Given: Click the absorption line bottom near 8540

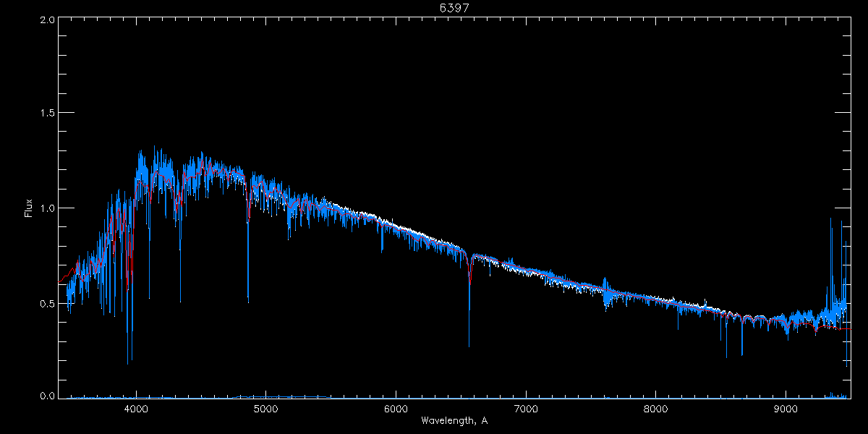Looking at the screenshot, I should 726,356.
